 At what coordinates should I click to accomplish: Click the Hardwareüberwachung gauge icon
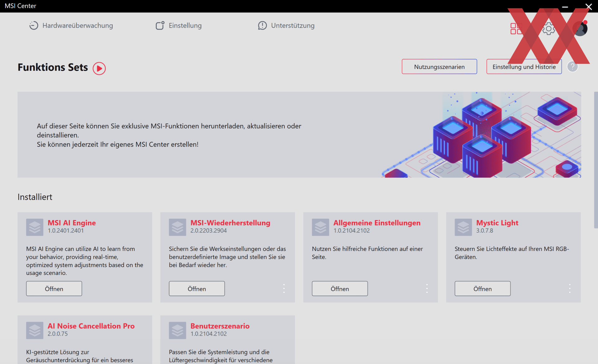tap(34, 26)
